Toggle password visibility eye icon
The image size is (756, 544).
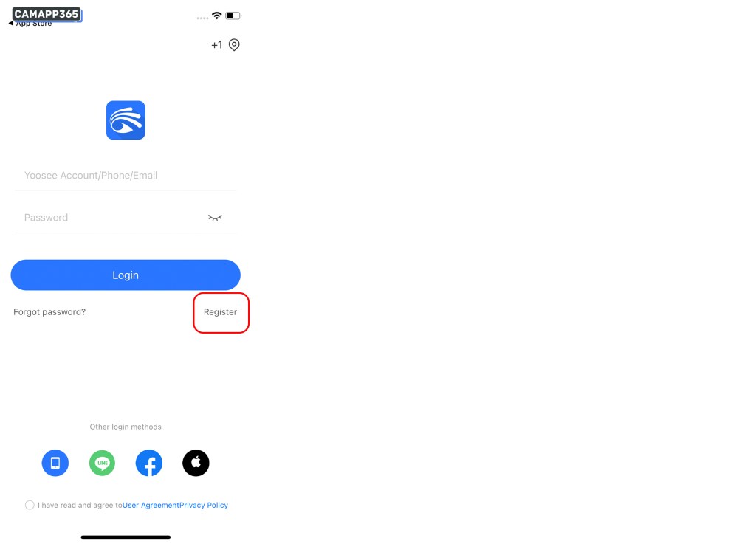(215, 218)
